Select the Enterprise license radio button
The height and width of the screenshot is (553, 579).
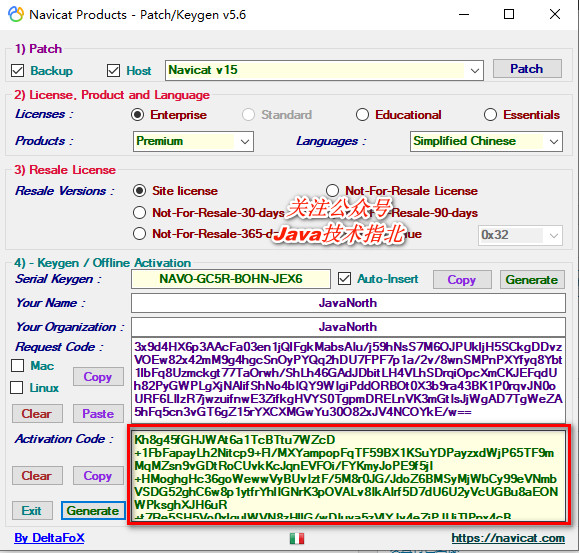[137, 115]
